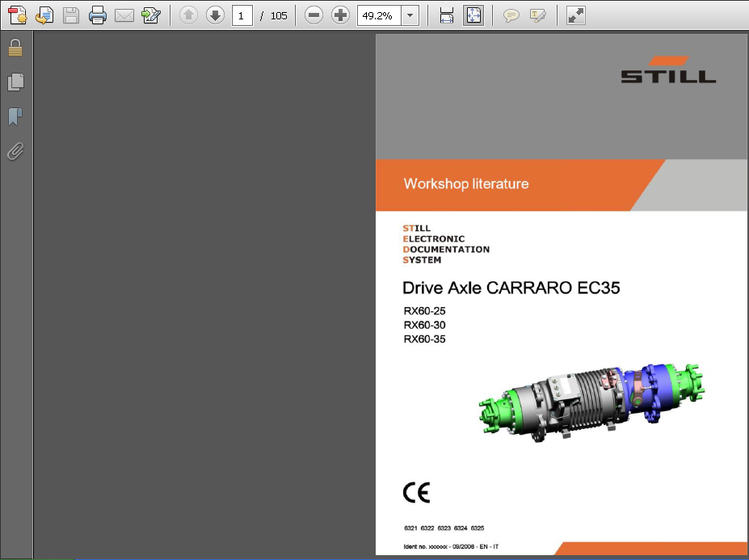Screen dimensions: 749x560
Task: Open the Attachments paperclip panel
Action: (15, 151)
